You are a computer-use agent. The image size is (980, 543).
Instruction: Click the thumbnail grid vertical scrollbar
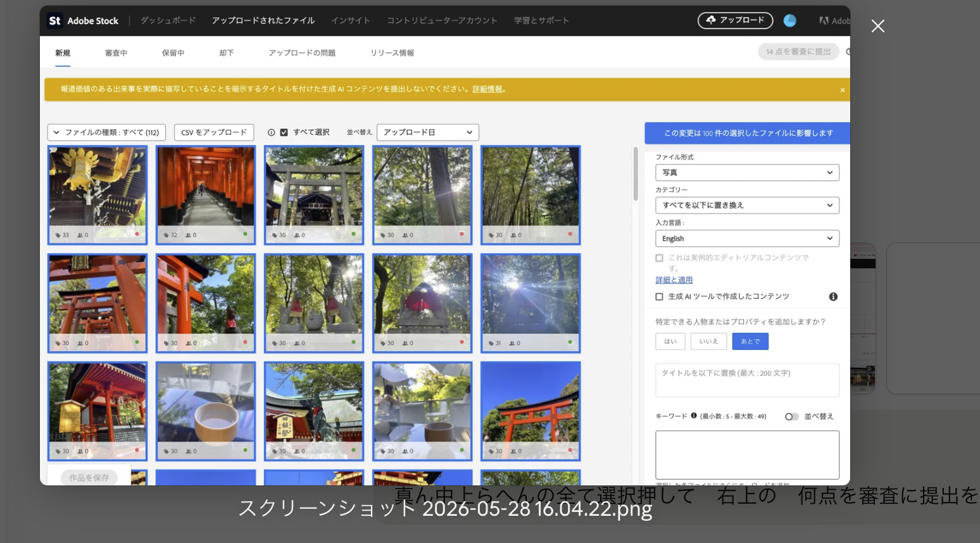pyautogui.click(x=636, y=174)
